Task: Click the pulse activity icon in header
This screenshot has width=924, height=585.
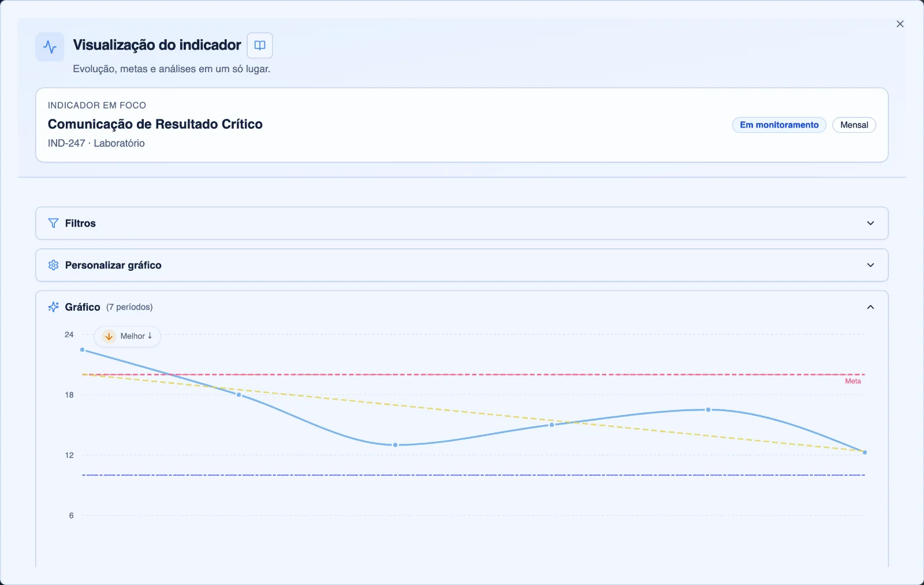Action: (x=50, y=47)
